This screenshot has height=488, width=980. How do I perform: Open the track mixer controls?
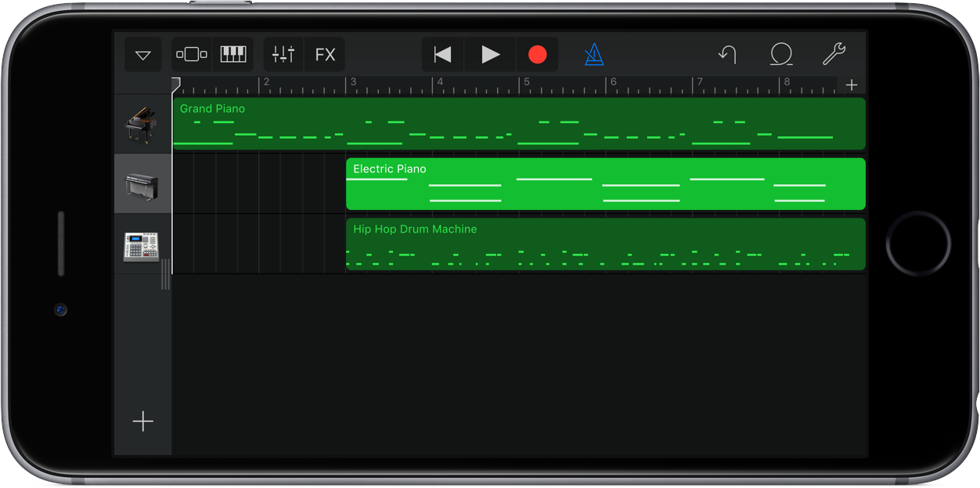283,55
